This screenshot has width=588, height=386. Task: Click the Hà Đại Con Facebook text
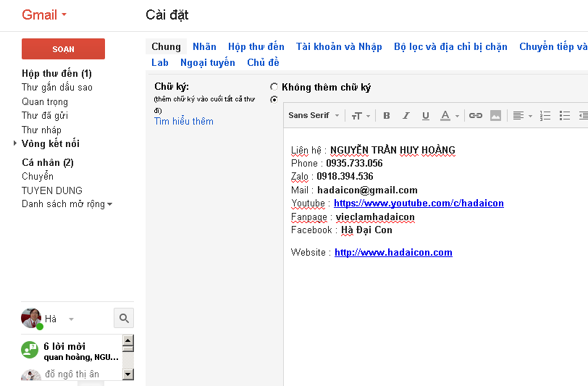pyautogui.click(x=366, y=230)
